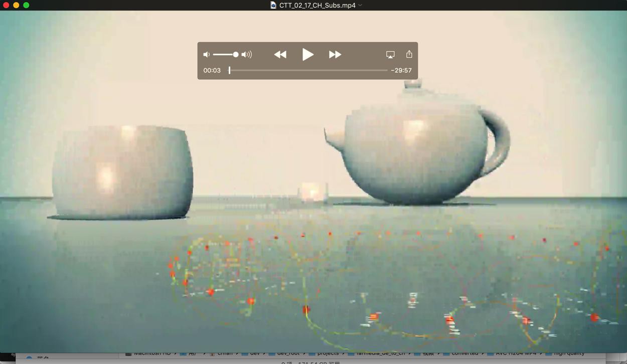Rewind the video playback
Viewport: 627px width, 364px height.
tap(280, 55)
